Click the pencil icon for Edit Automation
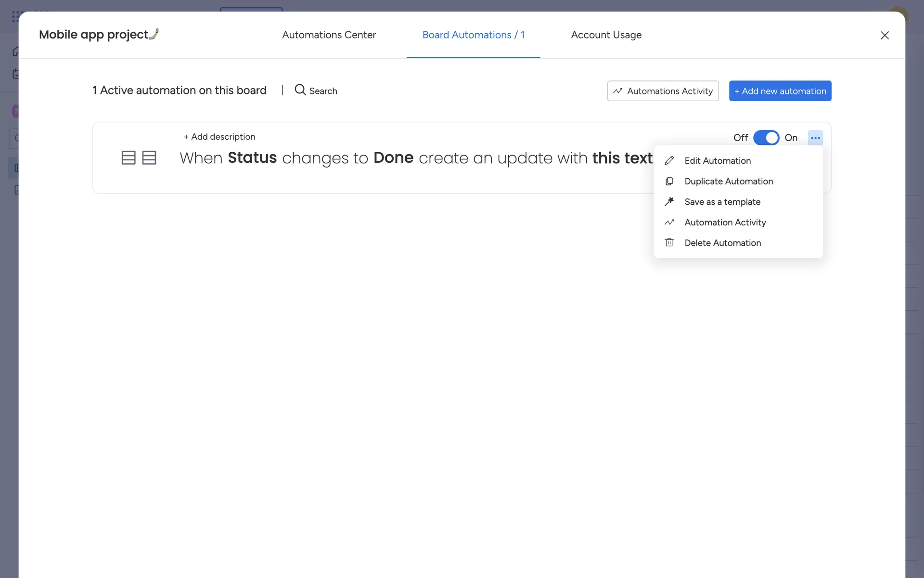This screenshot has width=924, height=578. [669, 161]
